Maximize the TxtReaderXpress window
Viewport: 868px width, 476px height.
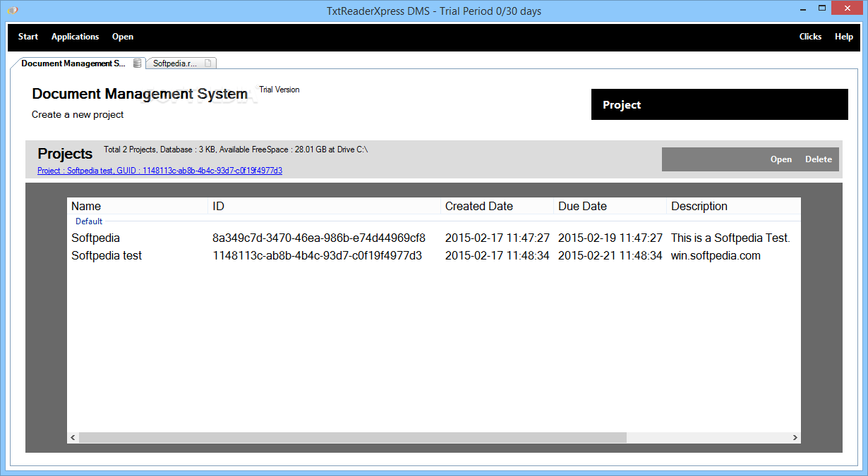point(823,10)
